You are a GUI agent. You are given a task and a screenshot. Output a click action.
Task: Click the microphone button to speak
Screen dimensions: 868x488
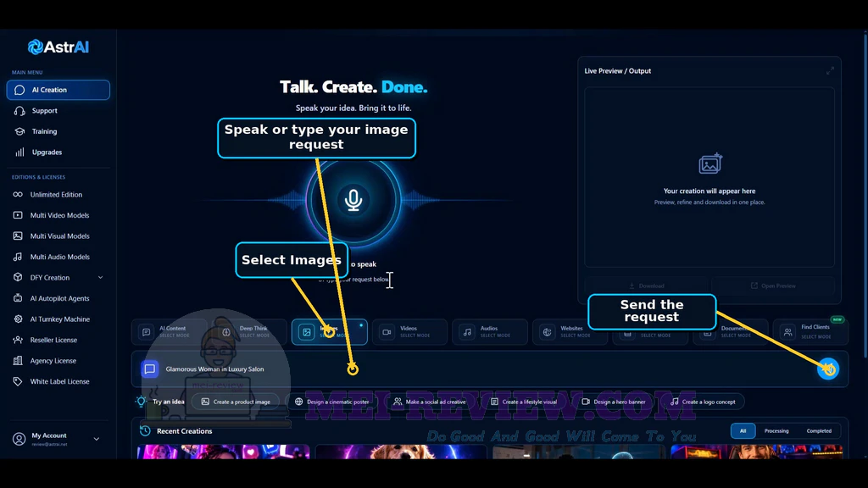tap(353, 200)
